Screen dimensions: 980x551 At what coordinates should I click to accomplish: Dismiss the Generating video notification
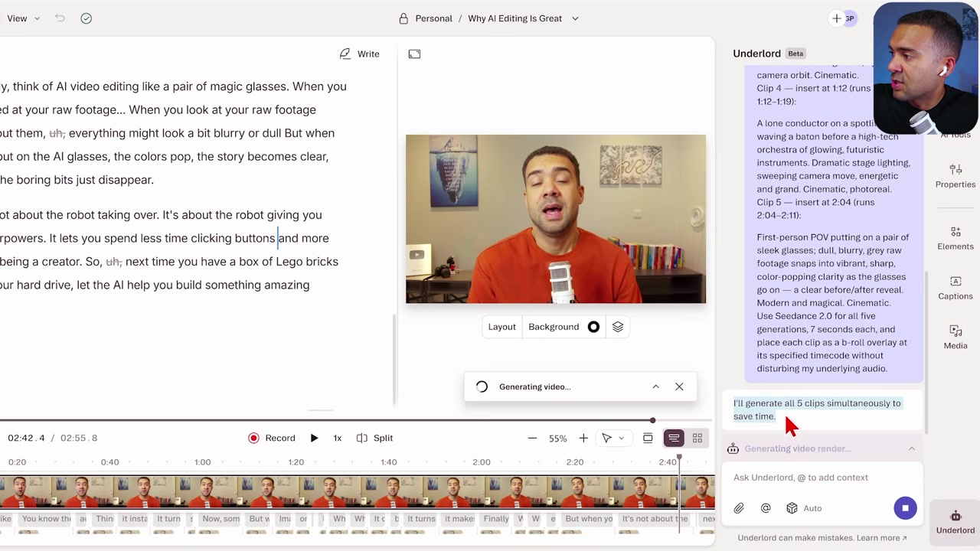tap(679, 386)
